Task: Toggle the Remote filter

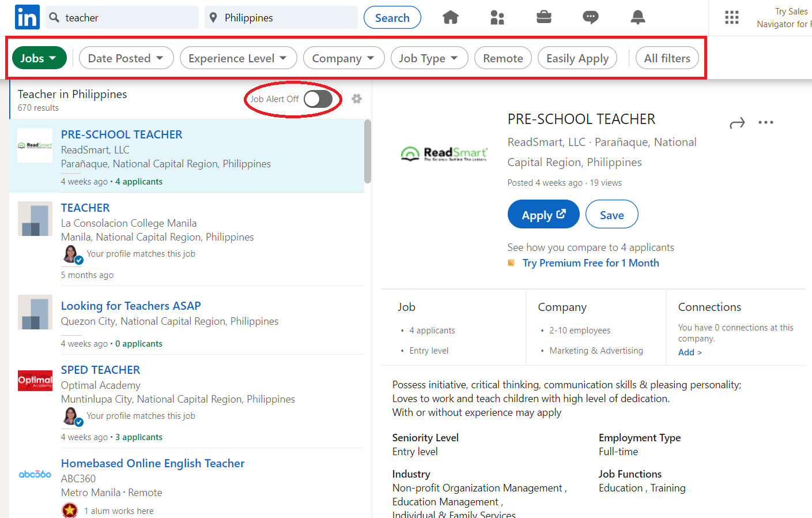Action: pos(503,58)
